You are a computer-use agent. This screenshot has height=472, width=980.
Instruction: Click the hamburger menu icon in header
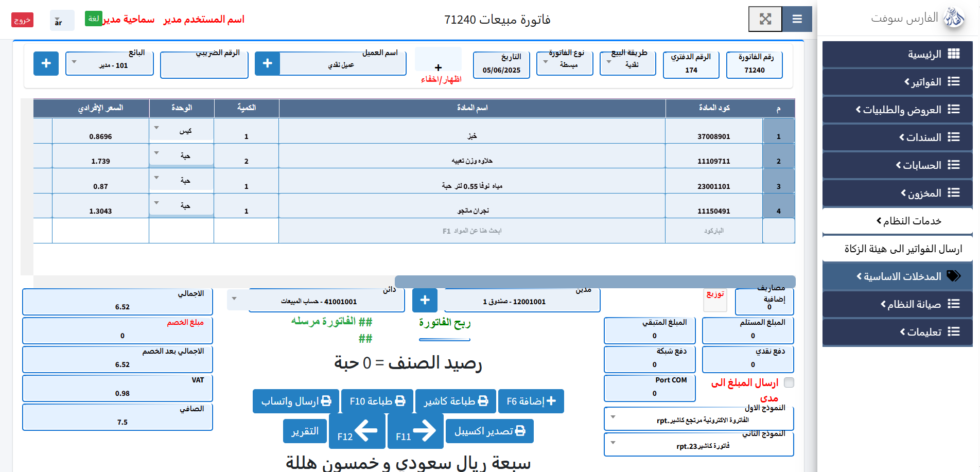click(x=797, y=19)
